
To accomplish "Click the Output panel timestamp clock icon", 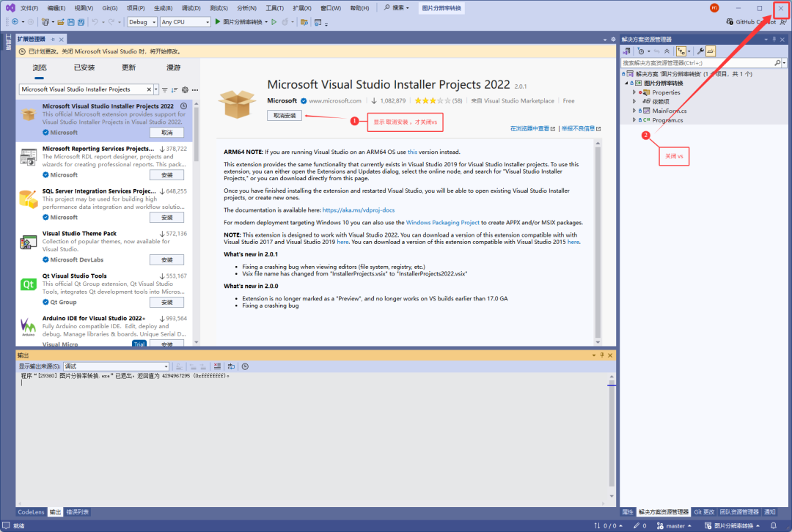I will pyautogui.click(x=245, y=366).
